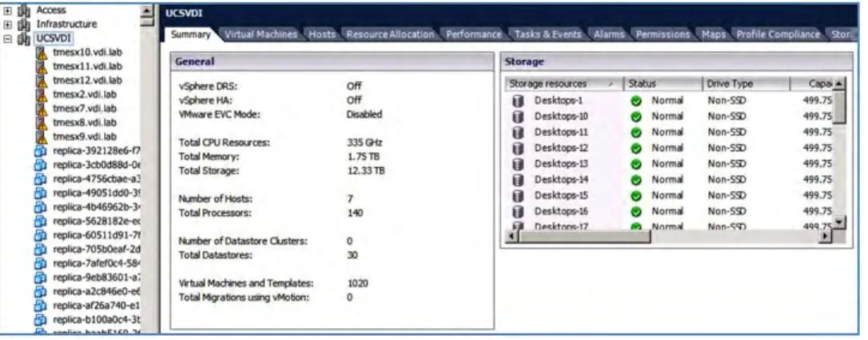Click the host warning icon for tmesx7.vdi.lab
This screenshot has height=340, width=868.
(42, 109)
